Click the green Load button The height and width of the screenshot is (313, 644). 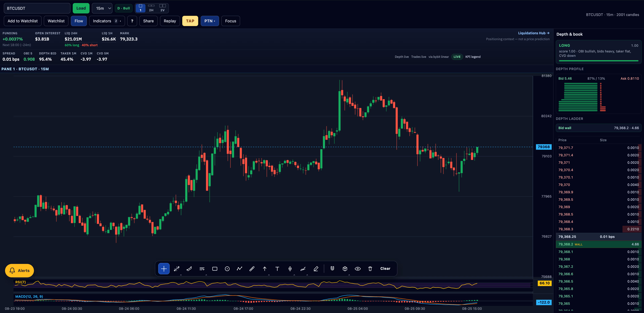pyautogui.click(x=81, y=8)
